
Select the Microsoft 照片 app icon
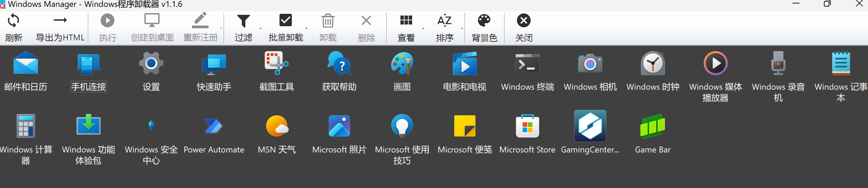coord(339,126)
